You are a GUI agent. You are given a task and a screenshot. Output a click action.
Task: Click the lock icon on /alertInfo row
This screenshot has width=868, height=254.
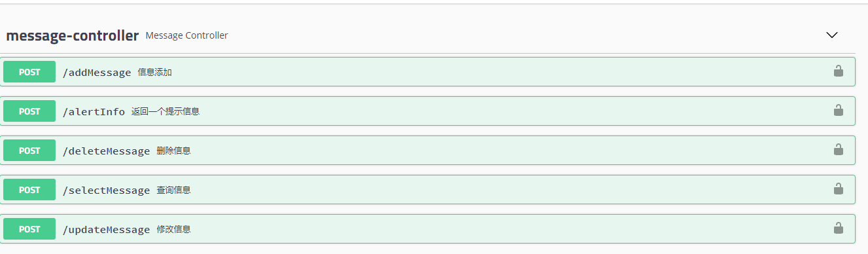838,111
